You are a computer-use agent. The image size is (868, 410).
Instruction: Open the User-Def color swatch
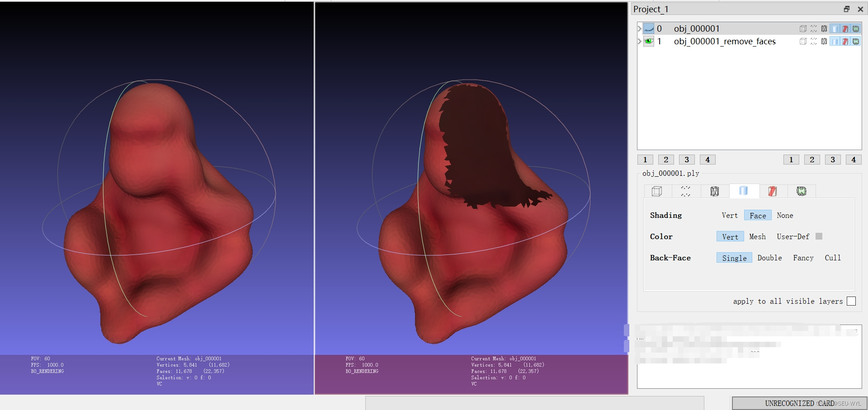pos(818,236)
